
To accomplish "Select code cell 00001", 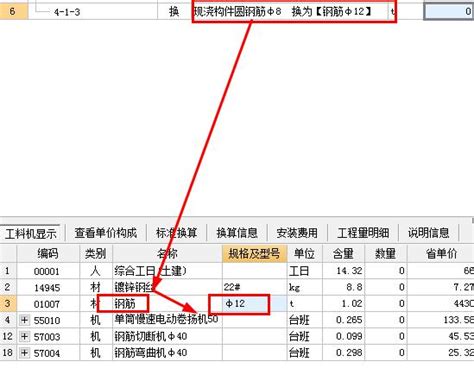I will (48, 271).
